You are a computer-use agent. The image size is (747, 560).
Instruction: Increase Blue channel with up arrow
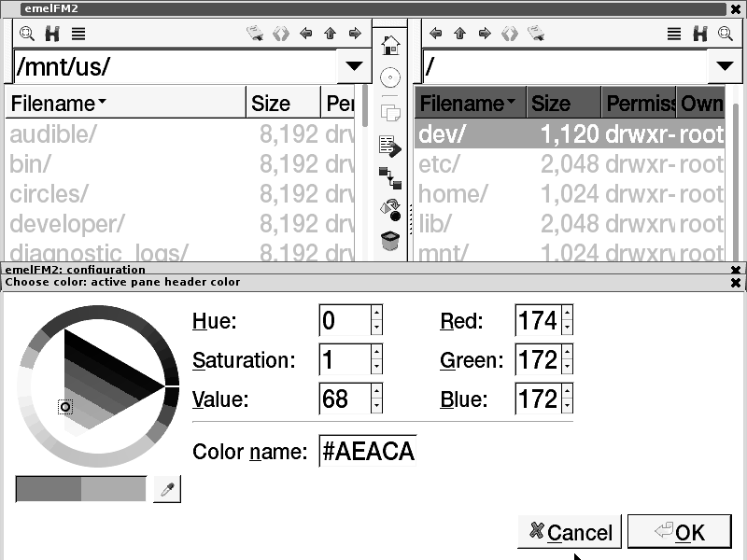coord(567,391)
